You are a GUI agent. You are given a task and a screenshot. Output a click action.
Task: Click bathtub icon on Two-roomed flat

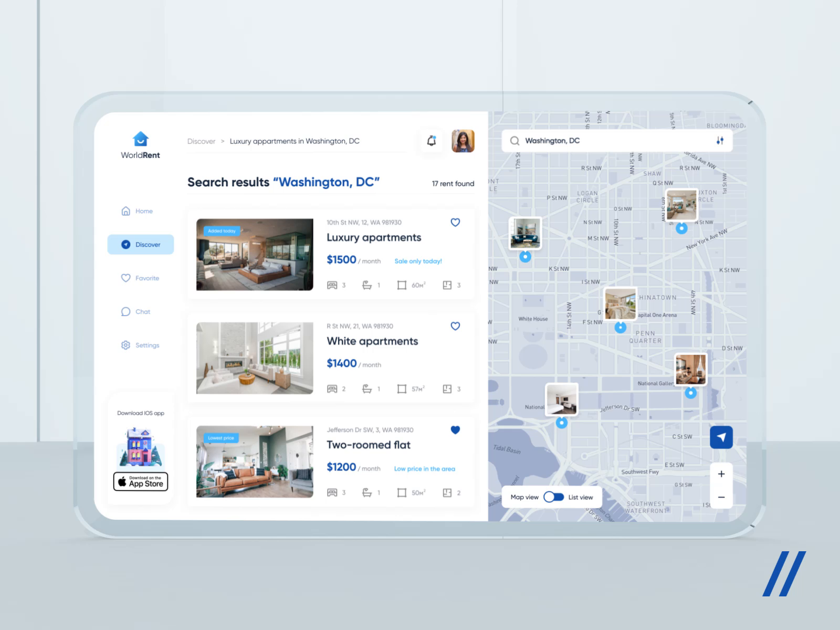pyautogui.click(x=367, y=492)
